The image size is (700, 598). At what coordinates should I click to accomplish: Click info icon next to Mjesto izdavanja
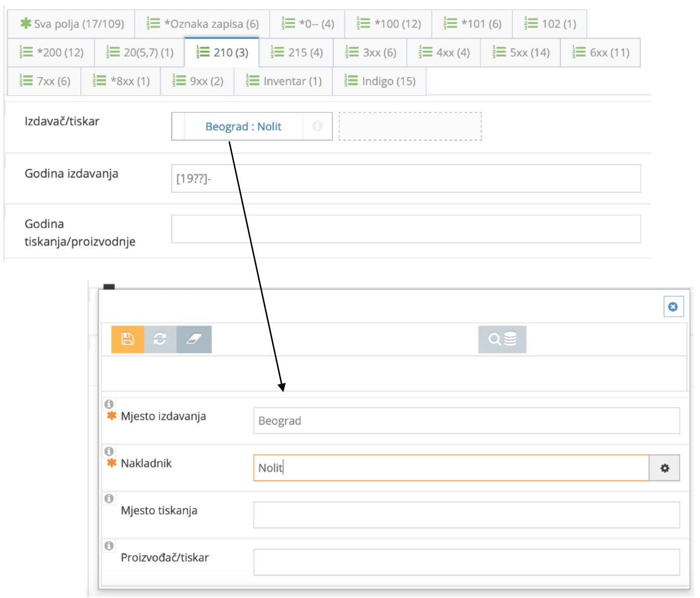coord(109,404)
